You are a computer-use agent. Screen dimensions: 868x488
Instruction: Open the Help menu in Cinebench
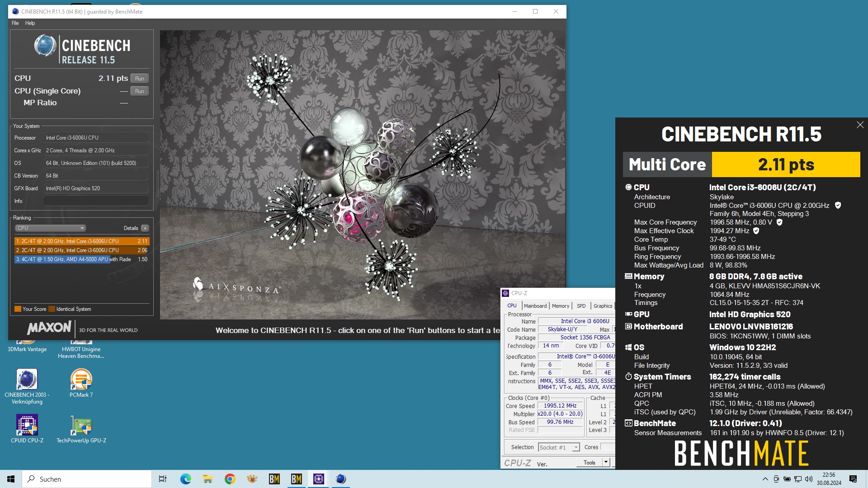[x=30, y=23]
